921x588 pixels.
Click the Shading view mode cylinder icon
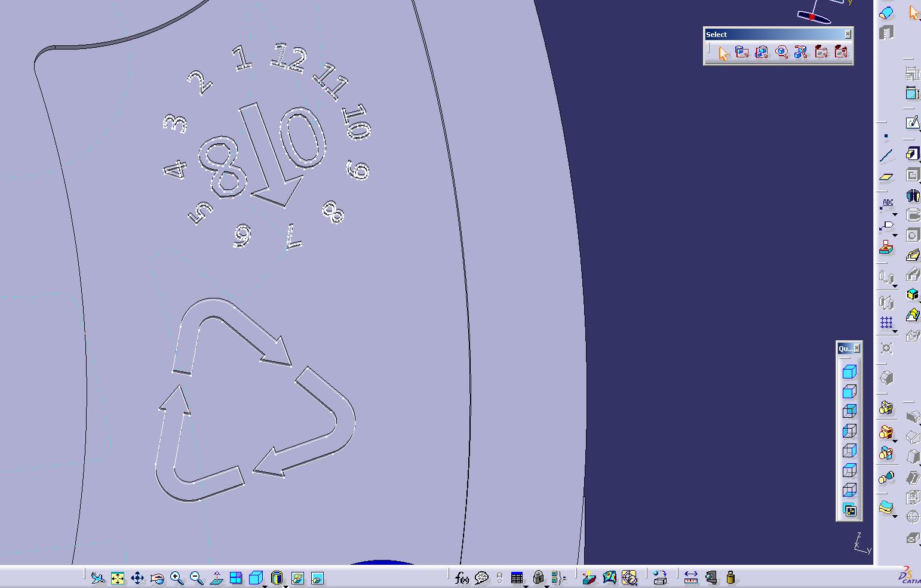277,578
